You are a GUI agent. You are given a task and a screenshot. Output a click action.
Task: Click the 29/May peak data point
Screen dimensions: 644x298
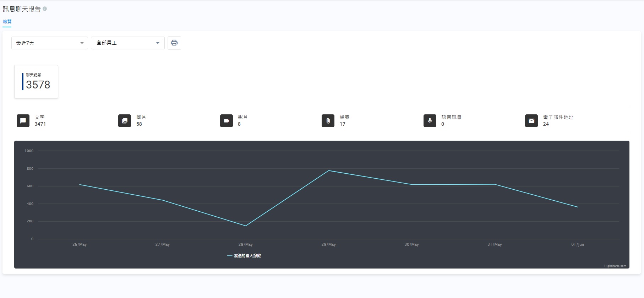[329, 171]
